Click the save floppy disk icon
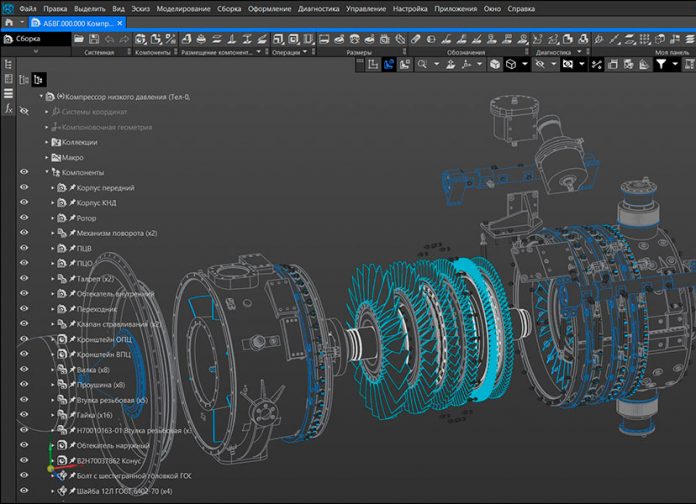696x504 pixels. (94, 39)
